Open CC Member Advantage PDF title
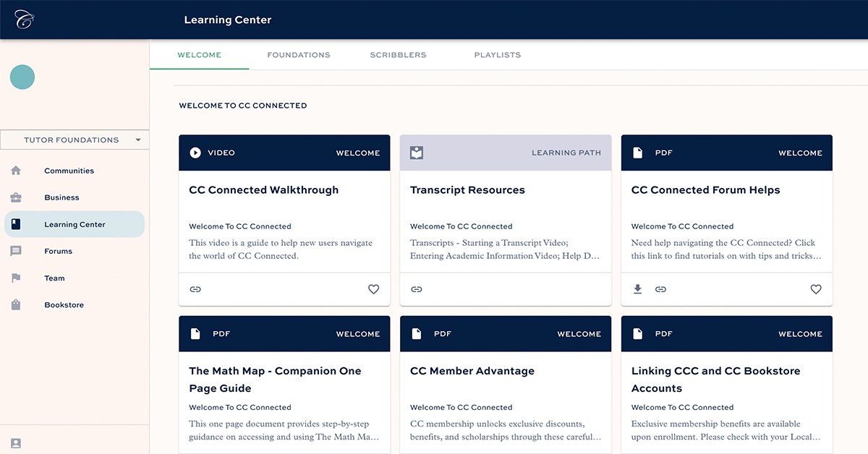 coord(472,371)
